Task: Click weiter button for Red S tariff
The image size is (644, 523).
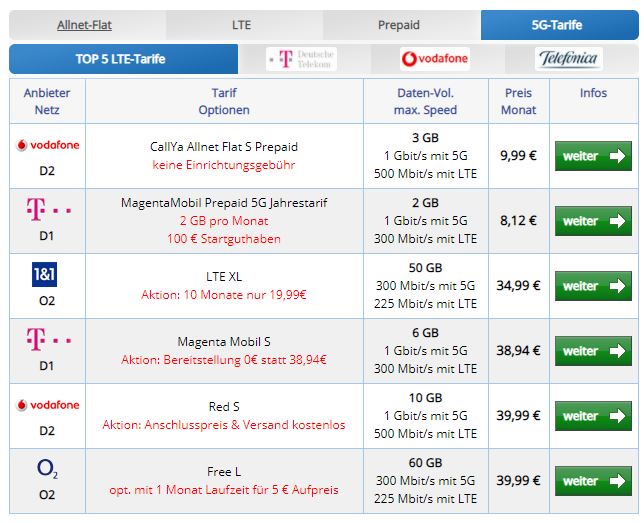Action: pyautogui.click(x=593, y=416)
